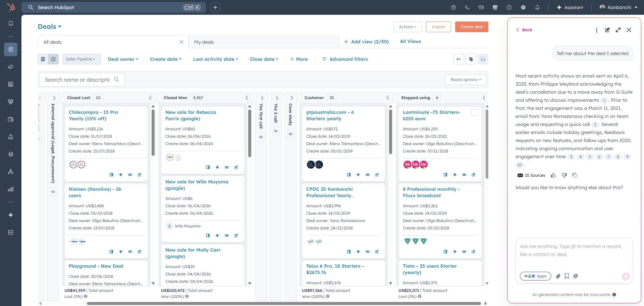This screenshot has height=306, width=644.
Task: Click the Create deal button
Action: click(x=472, y=27)
